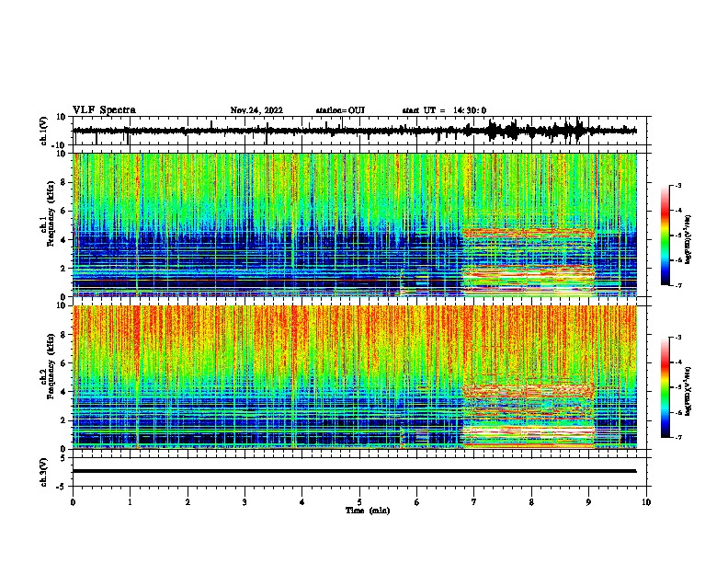Click the "-7" label on ch.1 colorbar
The height and width of the screenshot is (563, 728).
pos(677,285)
